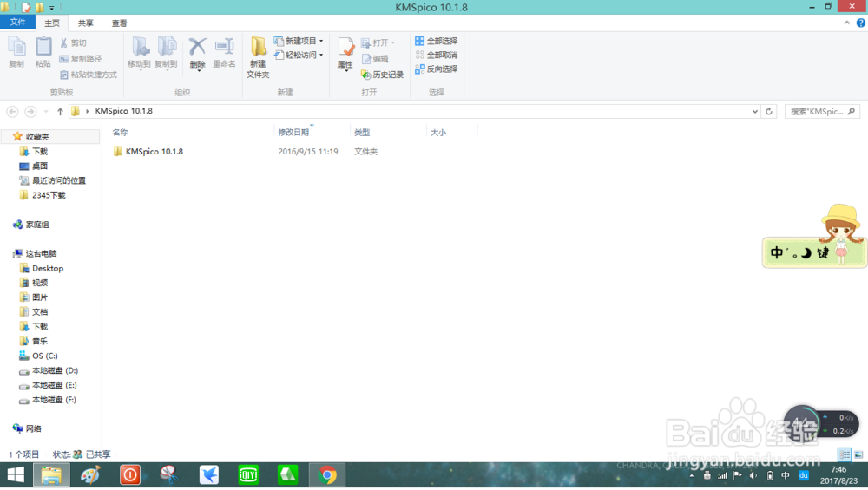
Task: Open Google Chrome from the taskbar
Action: 327,475
